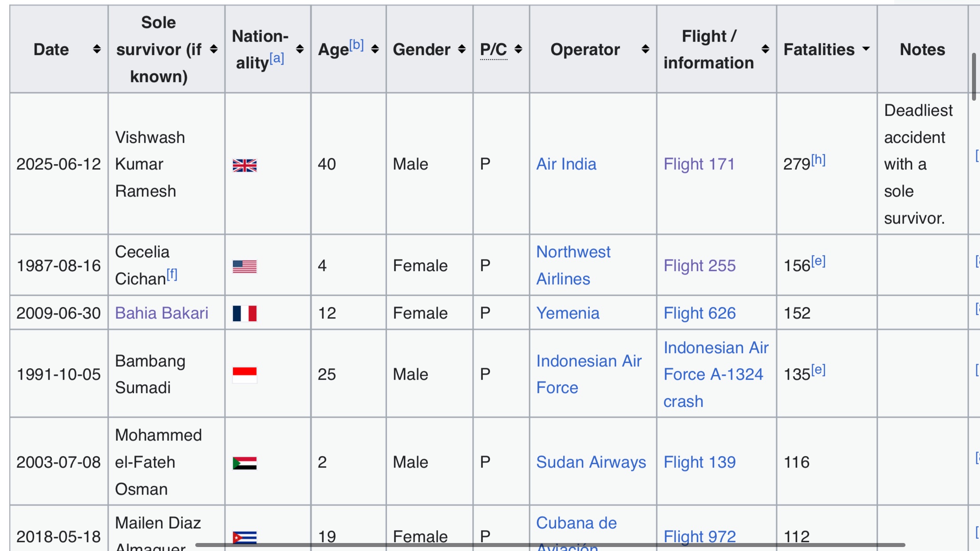Toggle sort on Gender column
Screen dimensions: 980x551
pos(462,49)
